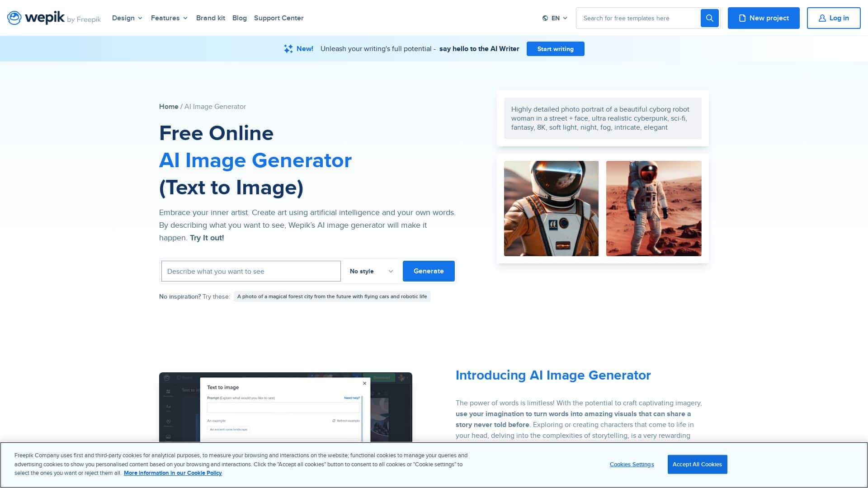Accept all cookies
This screenshot has height=488, width=868.
[x=697, y=464]
